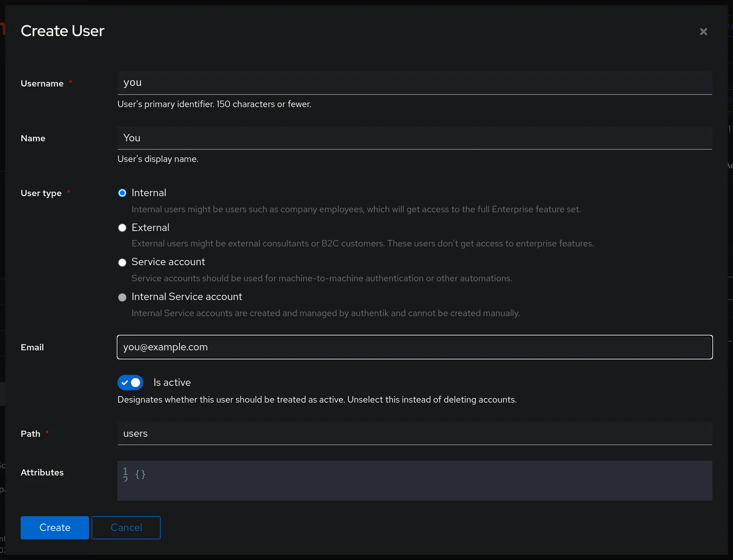The width and height of the screenshot is (733, 560).
Task: Click the 'Is active' label text
Action: click(x=172, y=382)
